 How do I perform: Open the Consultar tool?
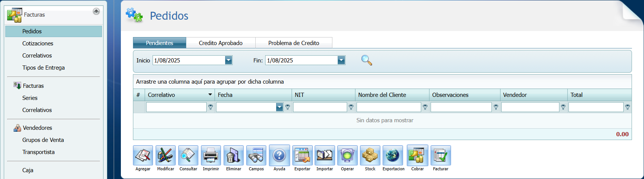[x=188, y=156]
